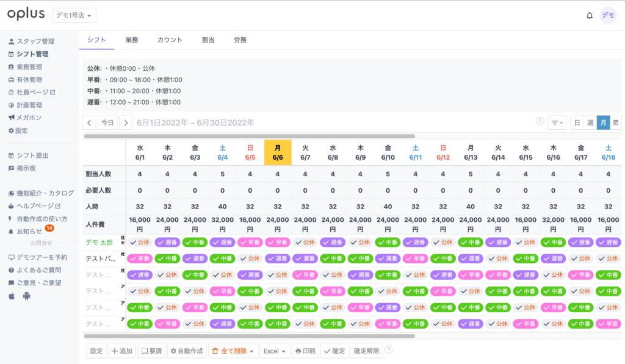Open メガホン in the sidebar
625x364 pixels.
[29, 118]
